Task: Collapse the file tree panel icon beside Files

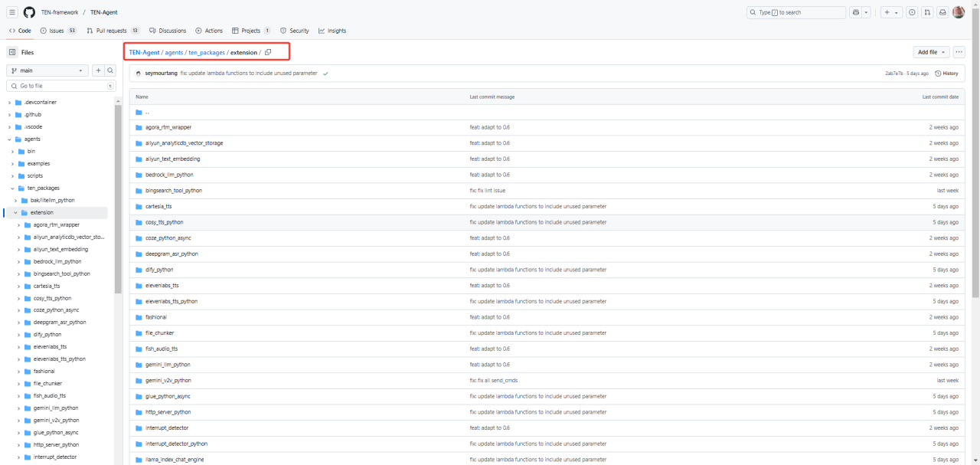Action: click(12, 52)
